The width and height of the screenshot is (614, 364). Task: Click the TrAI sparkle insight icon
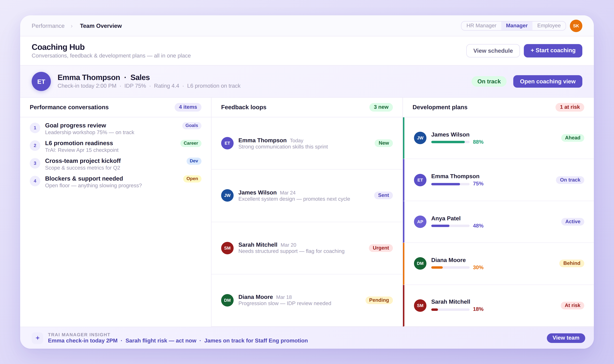tap(37, 337)
